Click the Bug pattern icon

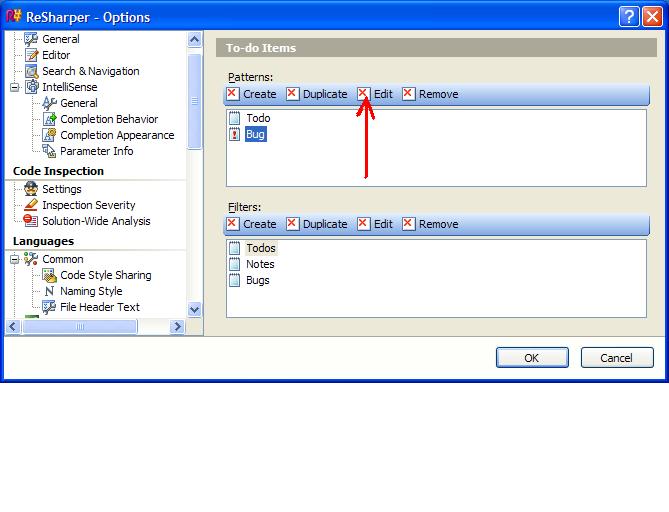coord(235,134)
